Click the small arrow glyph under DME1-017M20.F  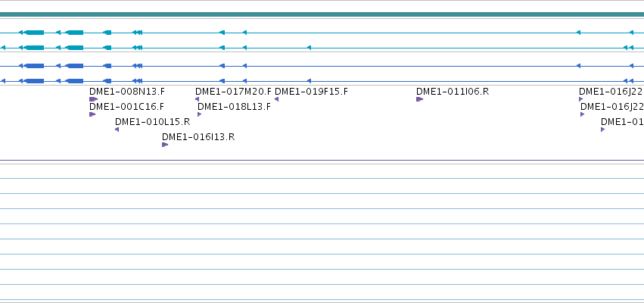(x=198, y=99)
